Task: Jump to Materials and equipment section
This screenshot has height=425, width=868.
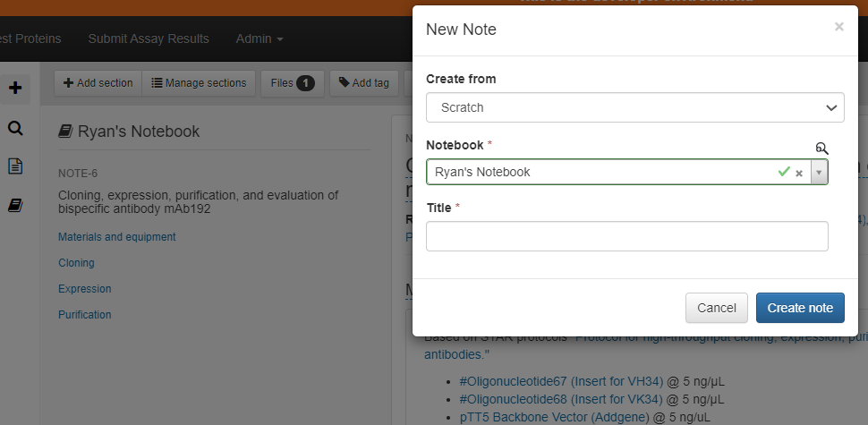Action: click(117, 237)
